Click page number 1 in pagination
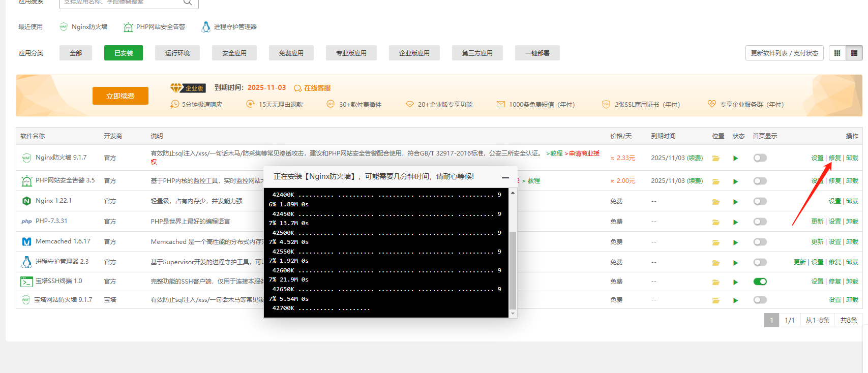868x373 pixels. coord(771,320)
